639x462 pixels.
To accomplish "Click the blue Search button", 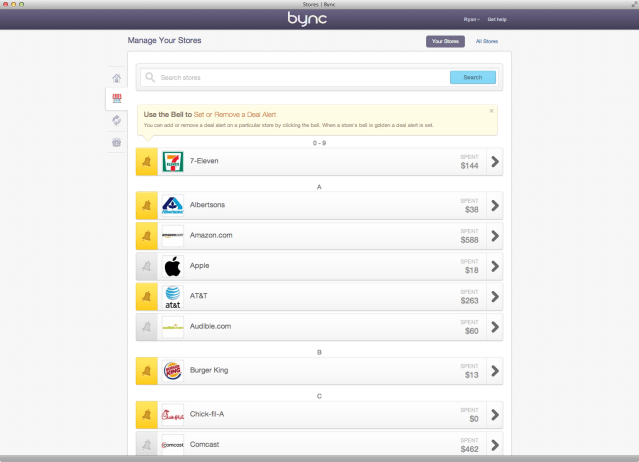I will tap(473, 77).
